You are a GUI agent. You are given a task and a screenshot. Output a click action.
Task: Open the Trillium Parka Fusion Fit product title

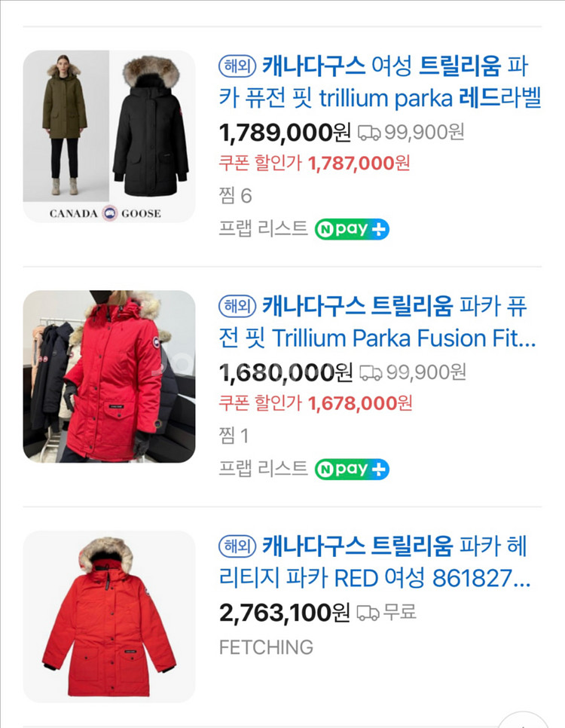[377, 322]
